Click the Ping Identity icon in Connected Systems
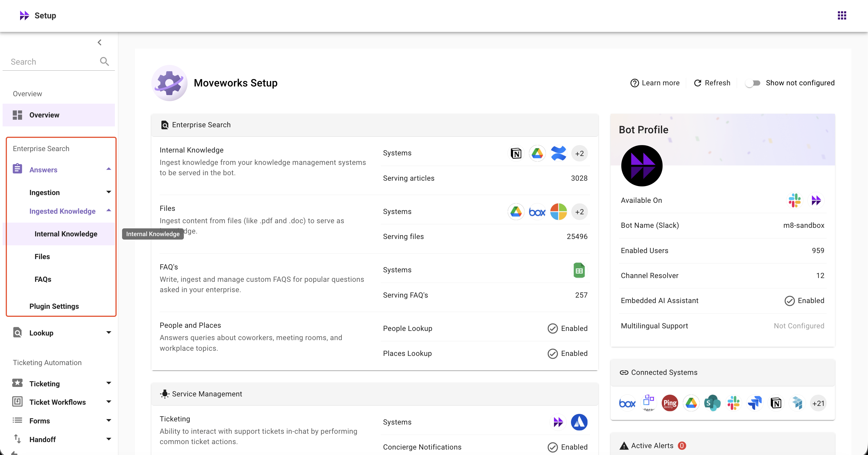 670,403
